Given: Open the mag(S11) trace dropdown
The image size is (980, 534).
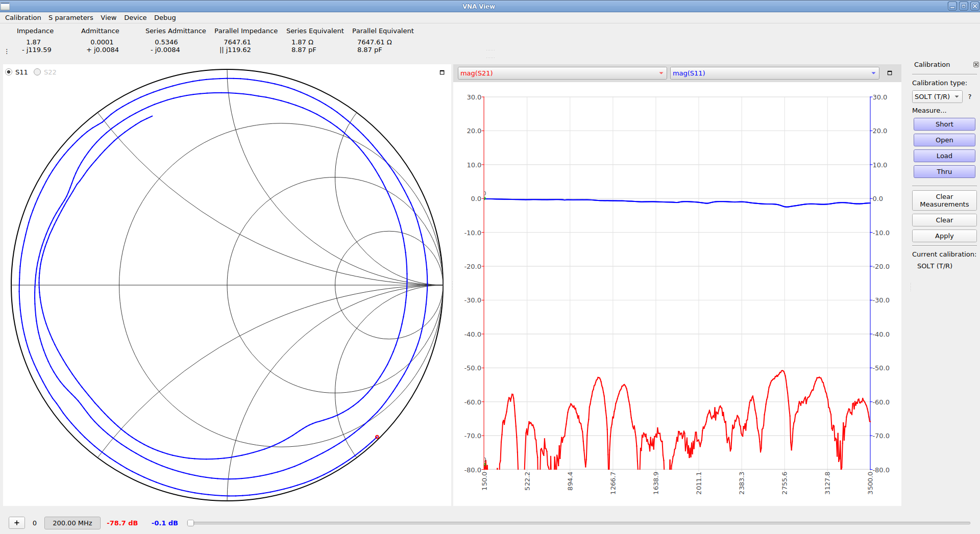Looking at the screenshot, I should pos(774,73).
